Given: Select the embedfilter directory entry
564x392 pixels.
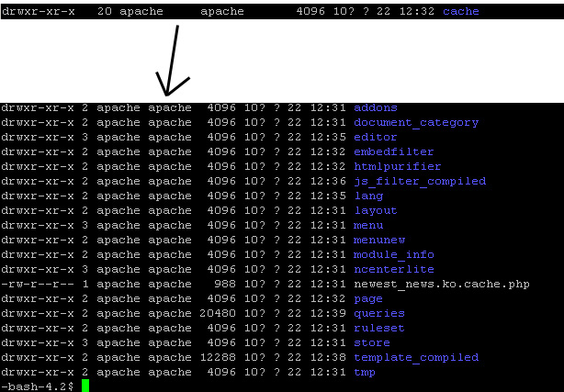Looking at the screenshot, I should [x=393, y=152].
